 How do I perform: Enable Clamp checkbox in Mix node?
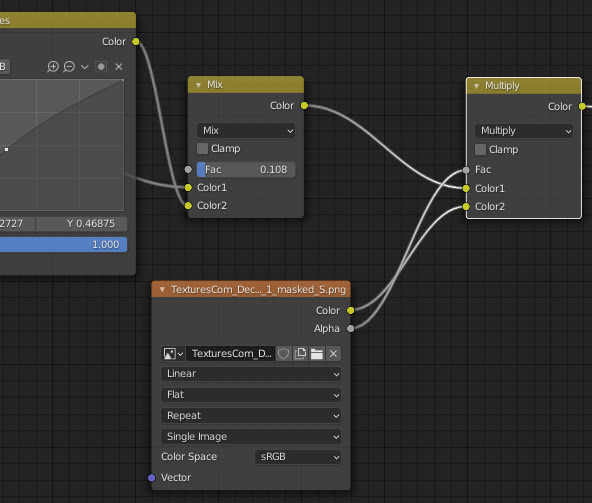tap(202, 148)
